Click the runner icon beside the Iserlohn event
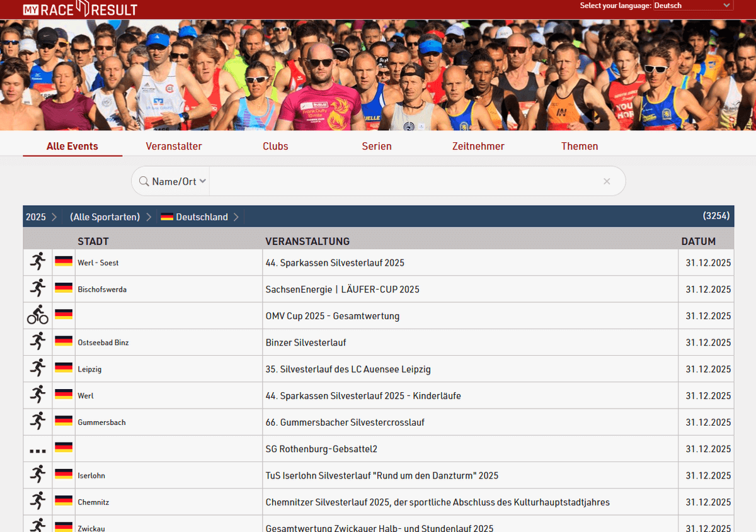The image size is (756, 532). tap(37, 475)
